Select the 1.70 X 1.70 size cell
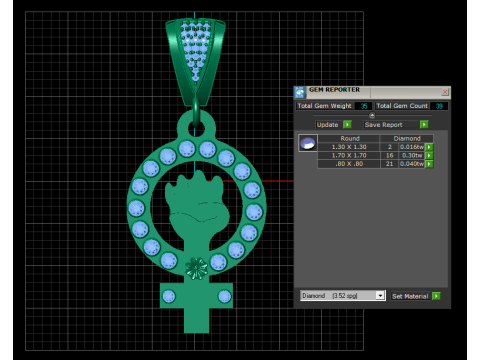 (349, 156)
